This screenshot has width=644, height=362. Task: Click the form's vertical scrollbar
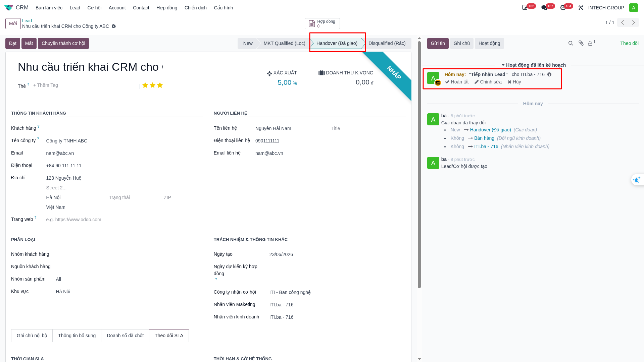tap(419, 164)
